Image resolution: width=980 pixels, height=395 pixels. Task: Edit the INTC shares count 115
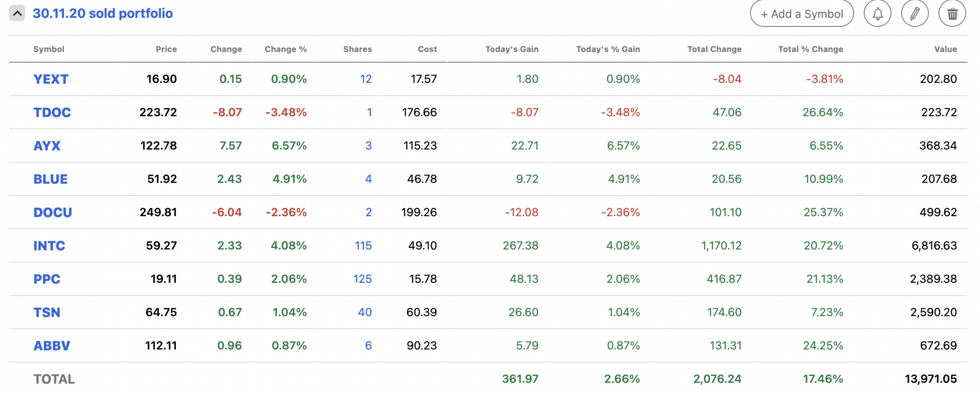tap(363, 246)
